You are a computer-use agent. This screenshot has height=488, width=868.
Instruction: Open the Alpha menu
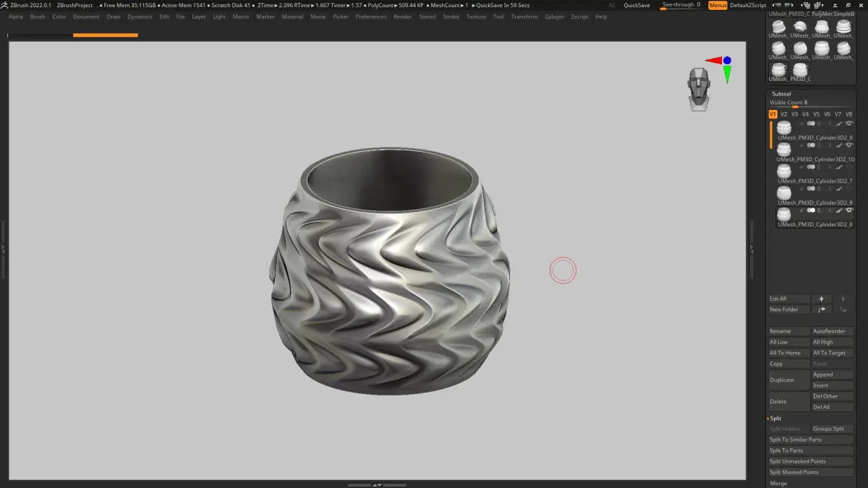click(x=16, y=17)
